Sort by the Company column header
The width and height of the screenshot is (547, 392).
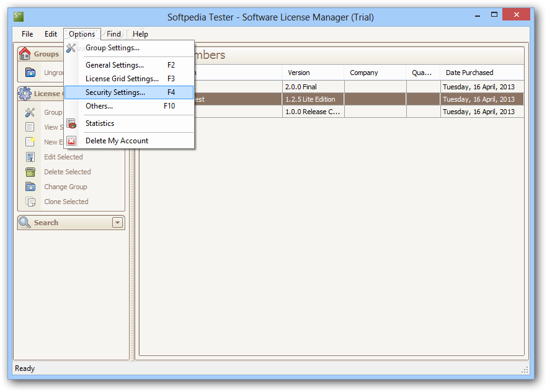pyautogui.click(x=375, y=73)
